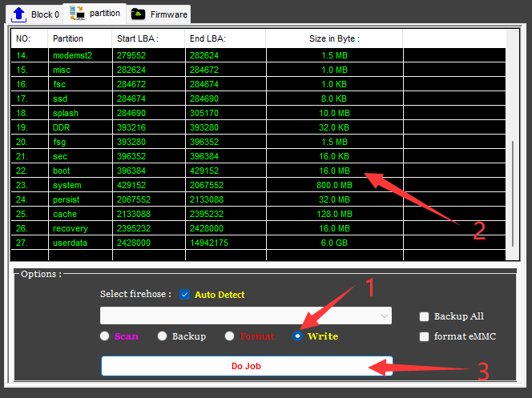This screenshot has width=532, height=398.
Task: Select the system partition row
Action: (67, 185)
